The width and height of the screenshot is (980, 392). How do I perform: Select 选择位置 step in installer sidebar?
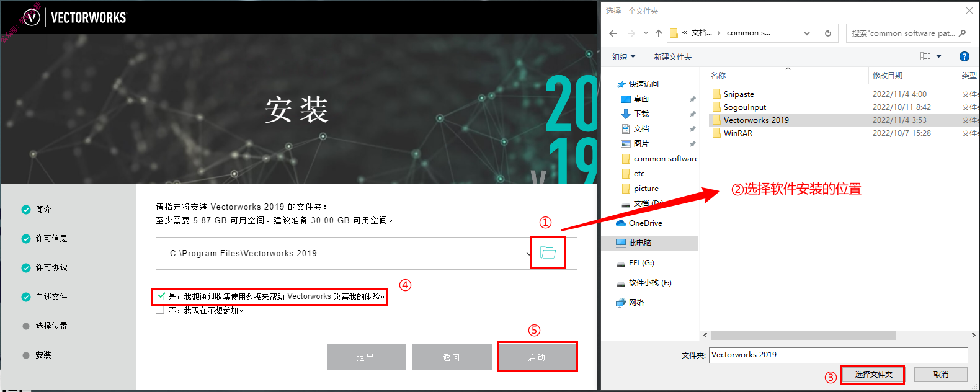45,326
